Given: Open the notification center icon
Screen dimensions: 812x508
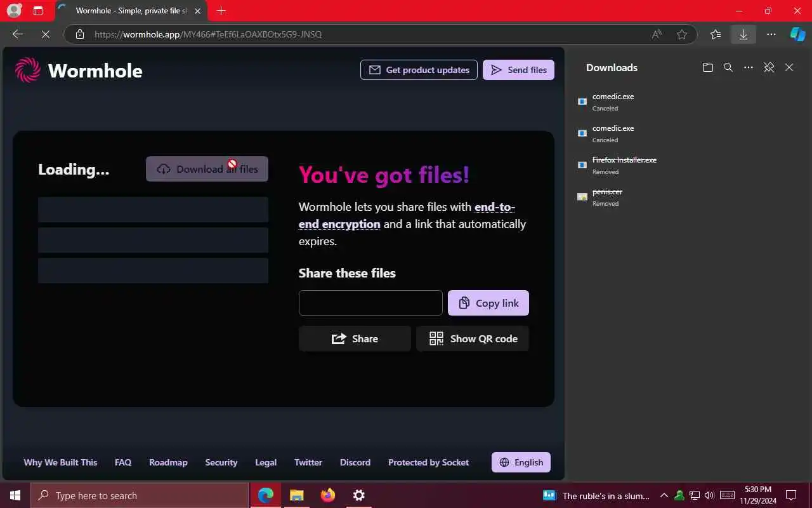Looking at the screenshot, I should click(791, 495).
